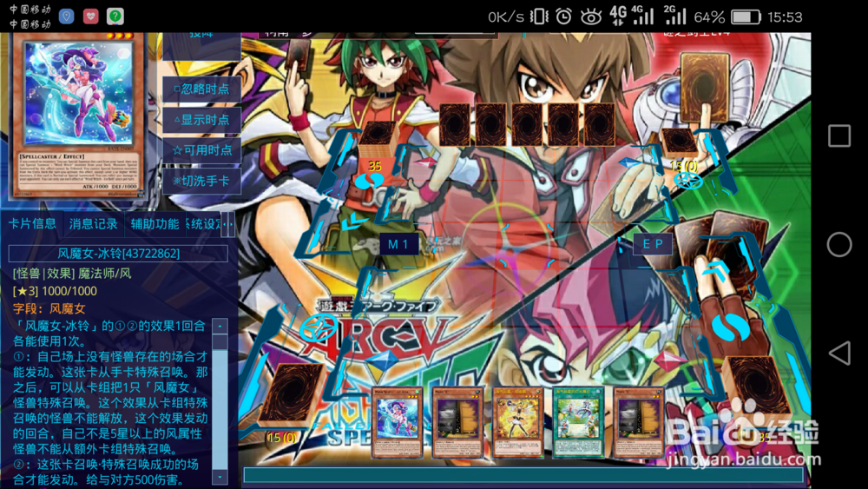Click the tab strip right scroll arrow
Image resolution: width=868 pixels, height=489 pixels.
tap(231, 224)
